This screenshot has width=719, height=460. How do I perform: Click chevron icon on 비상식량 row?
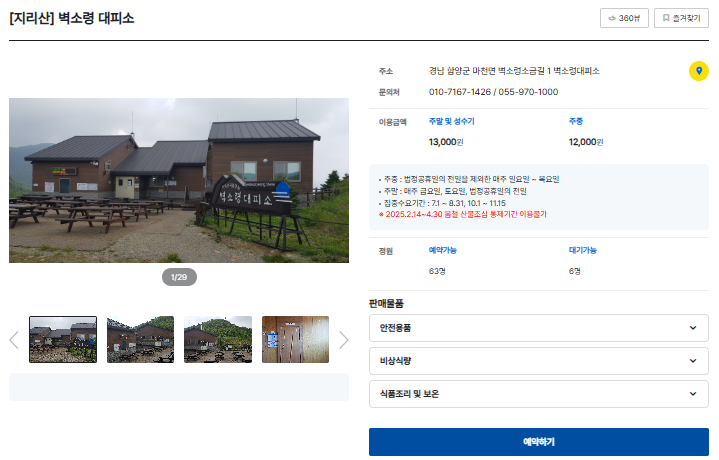[693, 361]
